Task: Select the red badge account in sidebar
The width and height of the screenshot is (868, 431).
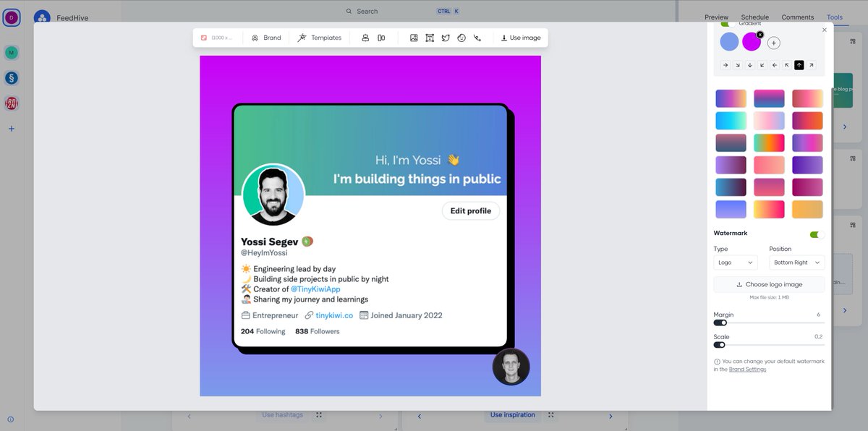Action: click(x=11, y=103)
